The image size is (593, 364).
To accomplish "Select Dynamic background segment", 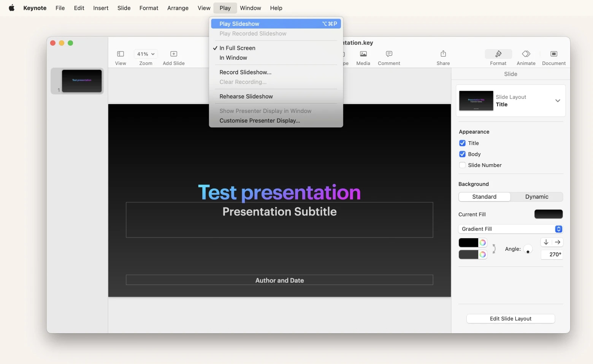I will click(x=537, y=197).
